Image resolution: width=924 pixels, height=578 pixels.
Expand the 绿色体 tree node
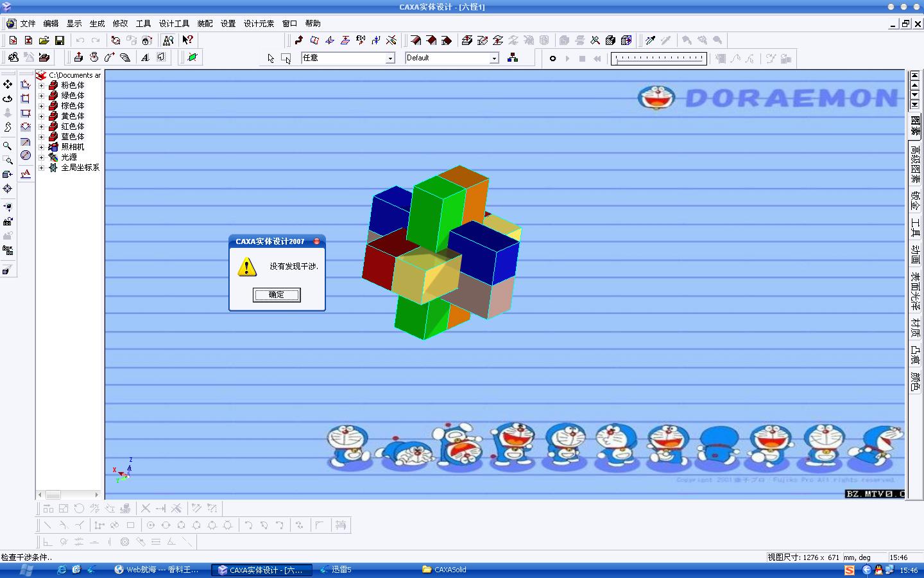[41, 96]
